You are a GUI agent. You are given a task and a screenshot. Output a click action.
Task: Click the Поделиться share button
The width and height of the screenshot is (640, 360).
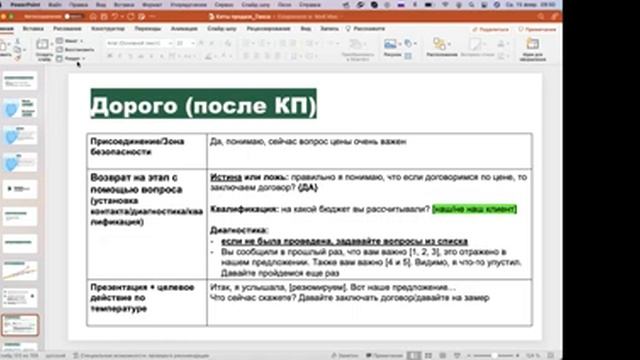491,29
